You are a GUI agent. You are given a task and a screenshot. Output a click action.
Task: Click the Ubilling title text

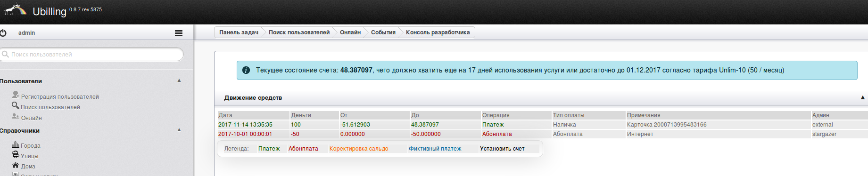(x=50, y=12)
